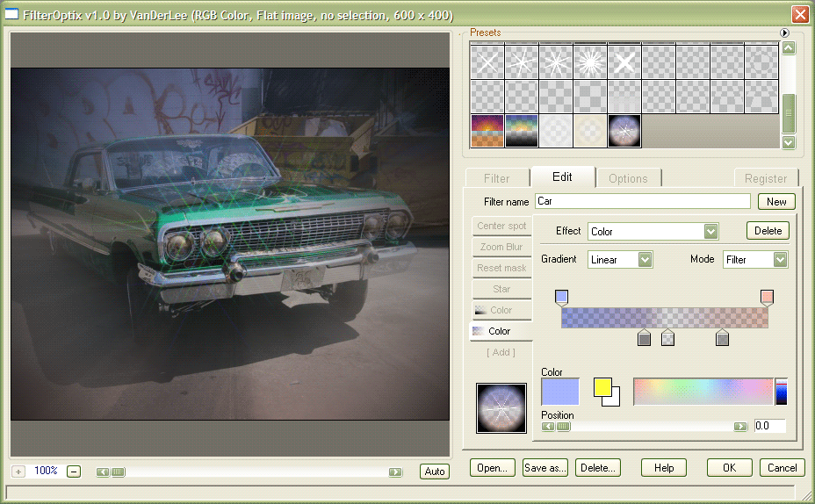The image size is (815, 504).
Task: Choose the thick X-shaped star preset
Action: (624, 62)
